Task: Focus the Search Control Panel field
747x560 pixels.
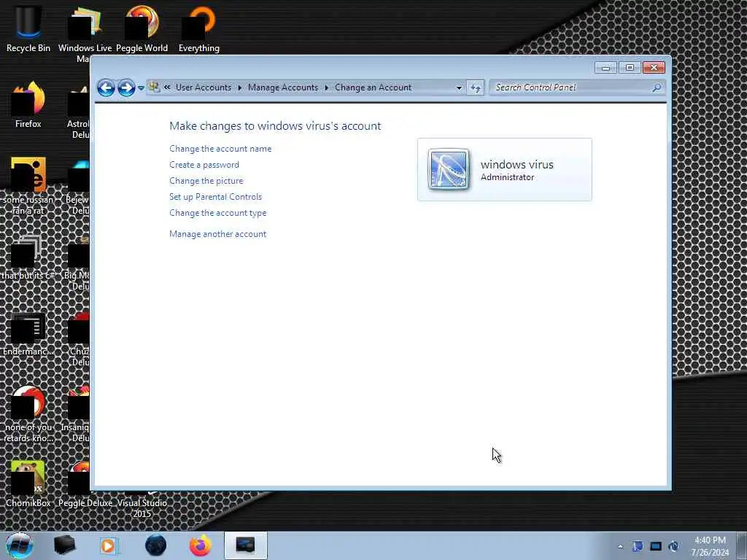Action: tap(576, 87)
